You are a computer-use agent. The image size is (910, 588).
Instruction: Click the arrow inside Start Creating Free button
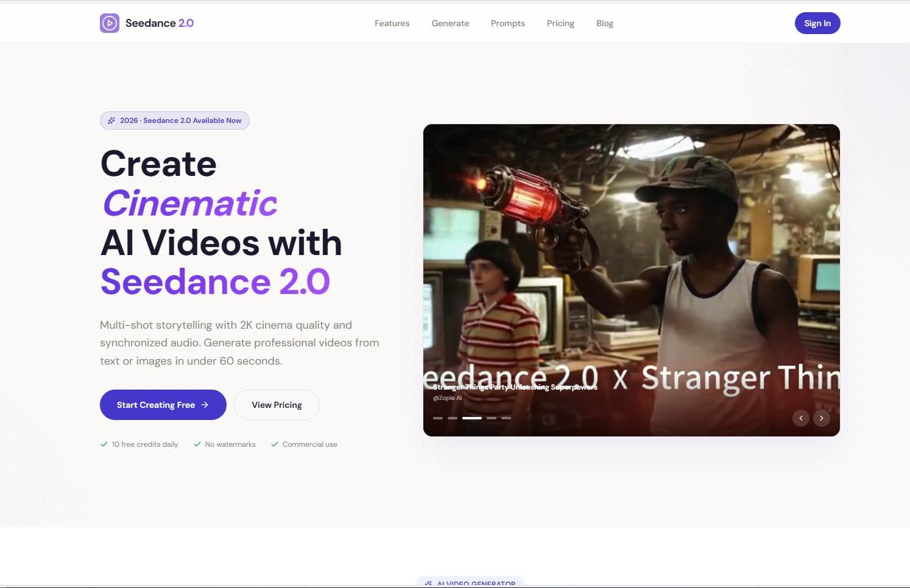203,405
